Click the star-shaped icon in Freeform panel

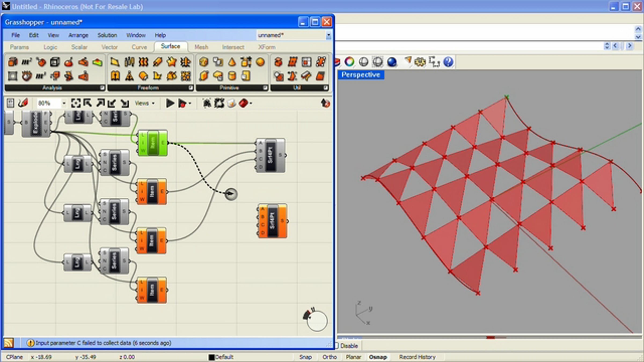coord(171,62)
